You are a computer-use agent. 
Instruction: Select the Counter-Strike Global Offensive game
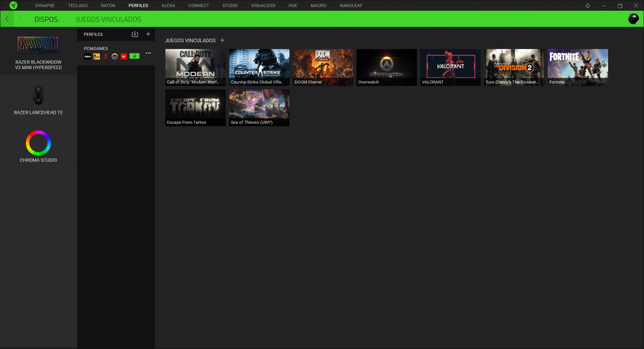[x=259, y=67]
